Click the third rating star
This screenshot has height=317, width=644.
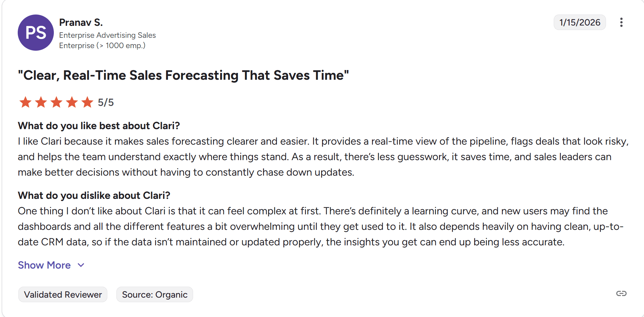pyautogui.click(x=56, y=102)
